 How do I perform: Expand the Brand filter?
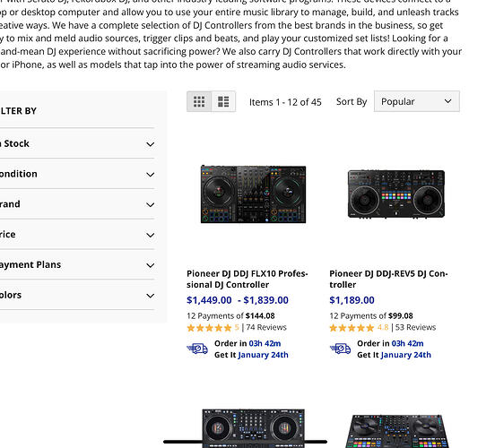tap(77, 204)
